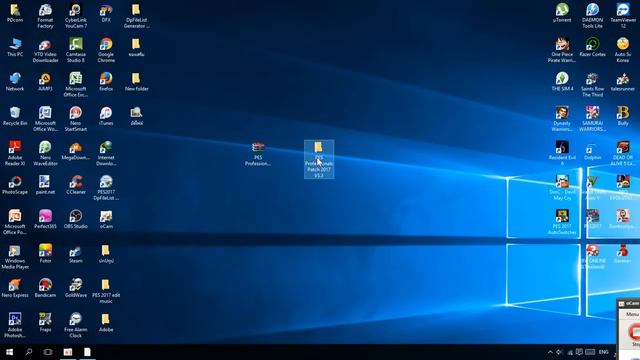The image size is (640, 360).
Task: Select the Razer Cortex shortcut
Action: (593, 47)
